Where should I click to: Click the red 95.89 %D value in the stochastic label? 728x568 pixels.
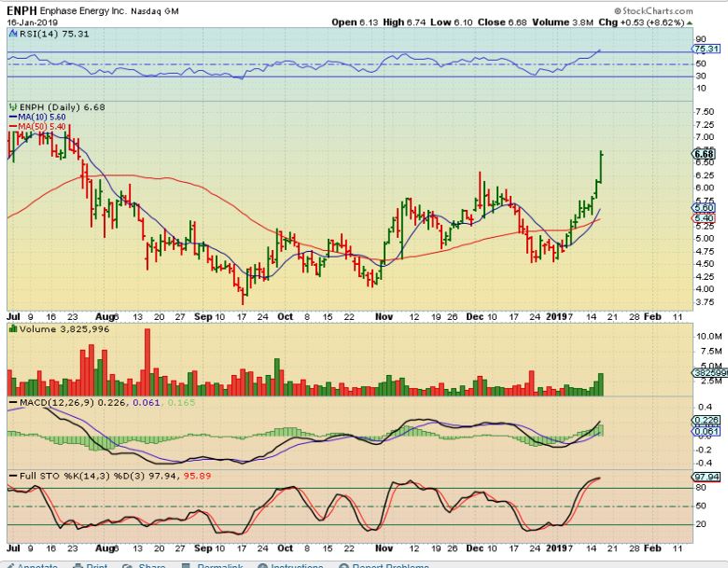pos(197,476)
